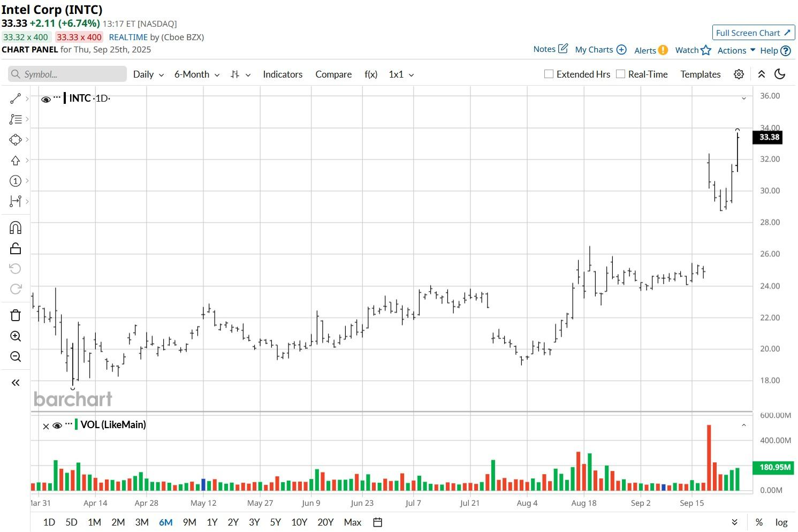Expand the trend line tool submenu arrow
798x532 pixels.
(x=27, y=98)
